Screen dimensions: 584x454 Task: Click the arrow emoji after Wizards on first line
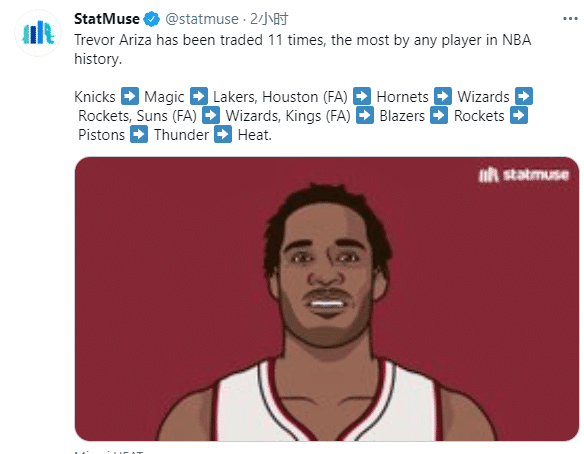(x=524, y=96)
